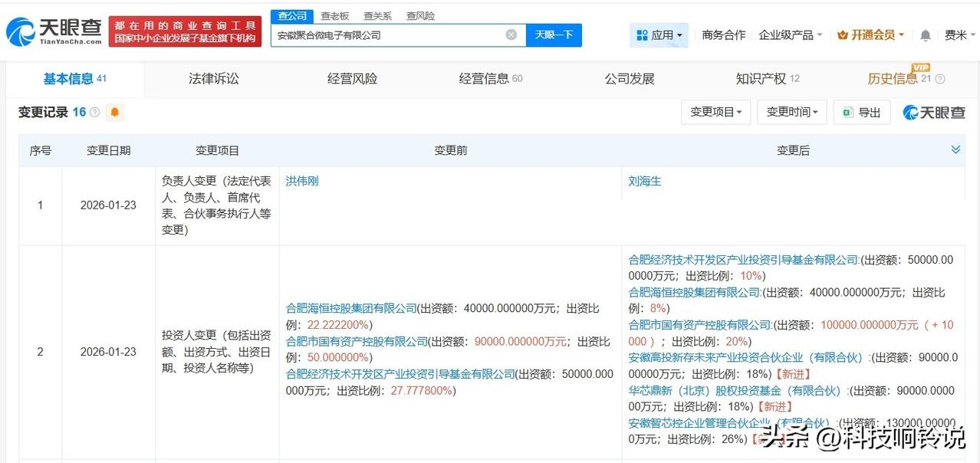Click the 变更记录 section title

(x=43, y=112)
